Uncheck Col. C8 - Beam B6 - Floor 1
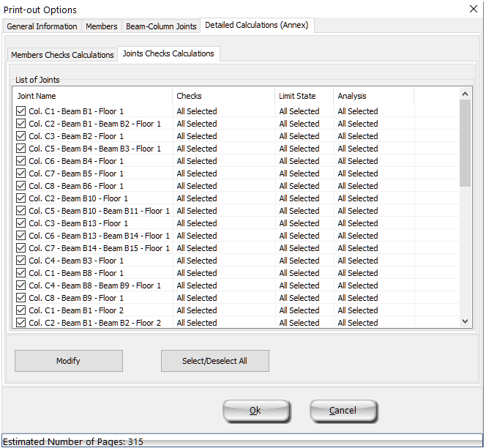This screenshot has height=448, width=486. (x=20, y=186)
